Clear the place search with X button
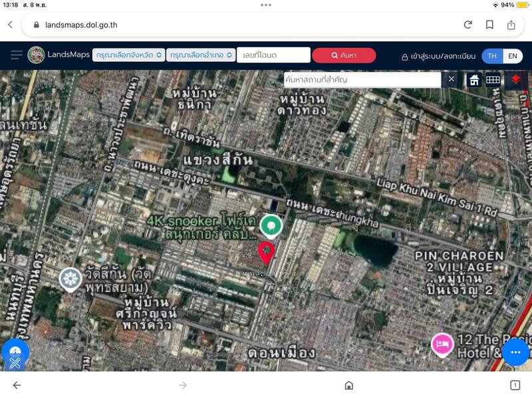Viewport: 532px width, 399px height. 451,80
